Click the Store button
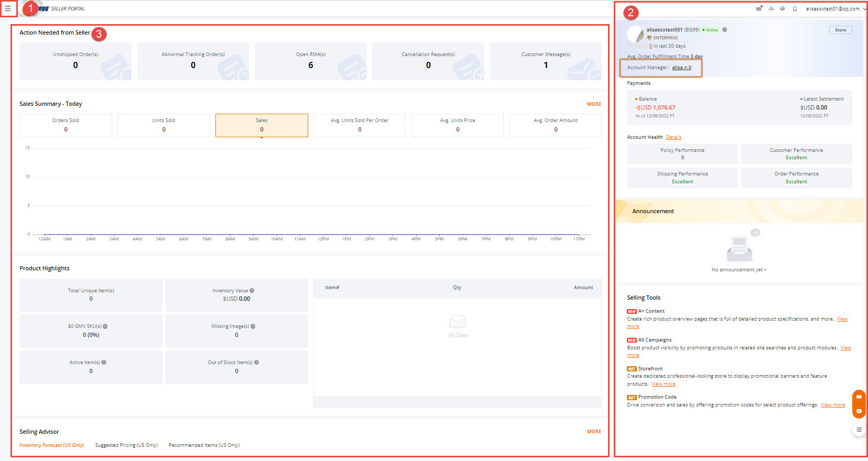 (840, 30)
